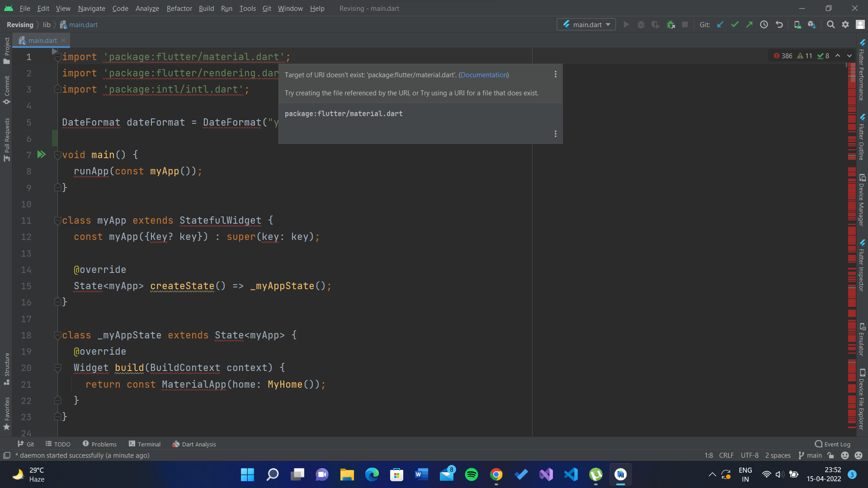Open the File menu
Viewport: 868px width, 488px height.
tap(25, 8)
